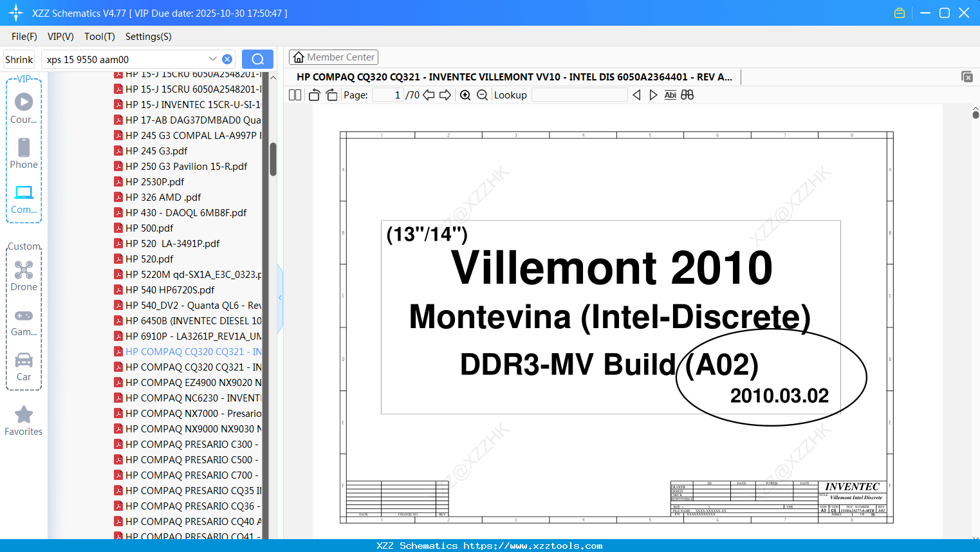Image resolution: width=980 pixels, height=552 pixels.
Task: Open HP 6450B INVENTEC DIESEL file
Action: tap(187, 320)
